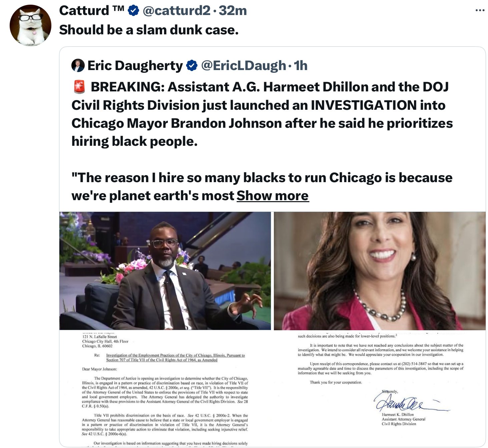Screen dimensions: 488x448
Task: Click the red siren emoji
Action: pyautogui.click(x=79, y=87)
